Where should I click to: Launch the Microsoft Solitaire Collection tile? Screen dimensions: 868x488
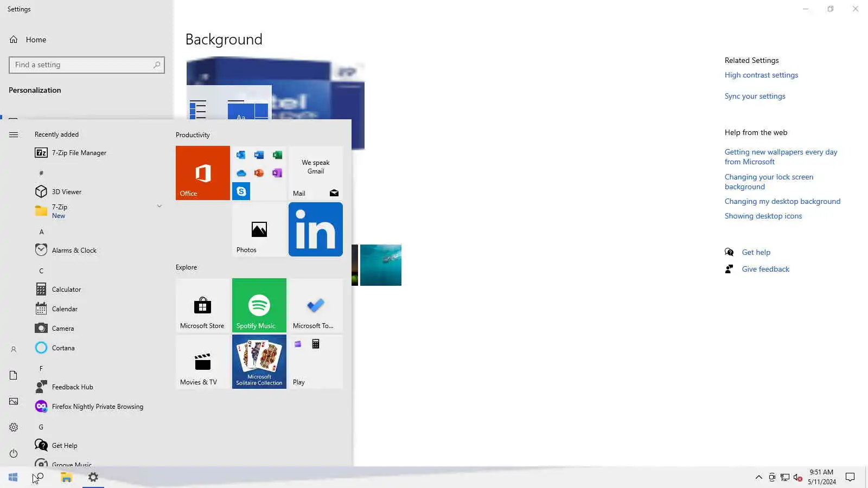click(259, 362)
